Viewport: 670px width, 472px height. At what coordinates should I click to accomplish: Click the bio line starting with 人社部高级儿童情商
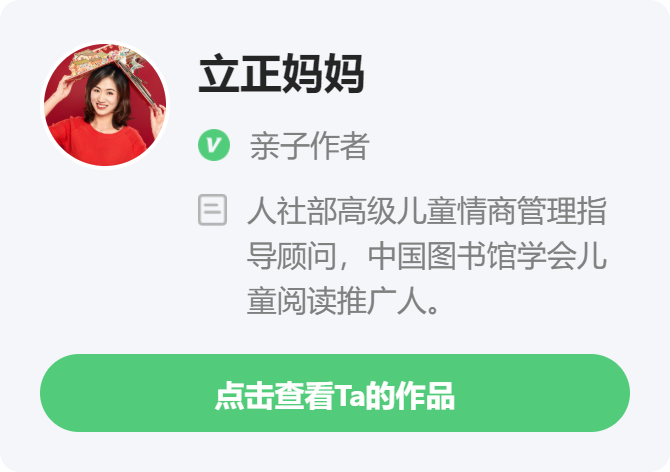427,211
